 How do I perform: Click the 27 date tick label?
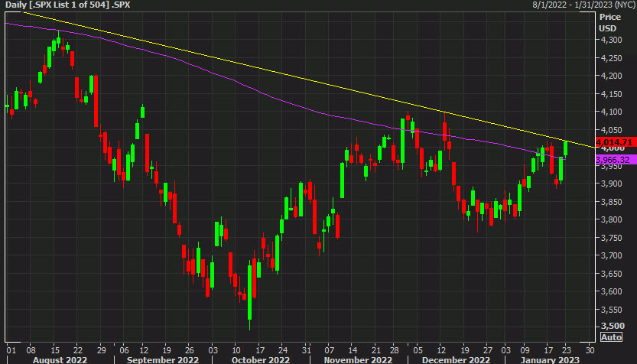pos(488,350)
